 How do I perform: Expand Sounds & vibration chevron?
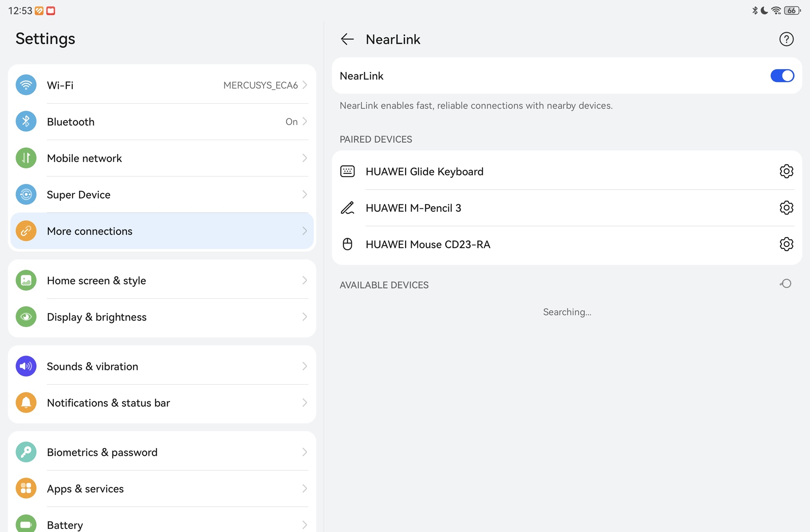[x=305, y=366]
